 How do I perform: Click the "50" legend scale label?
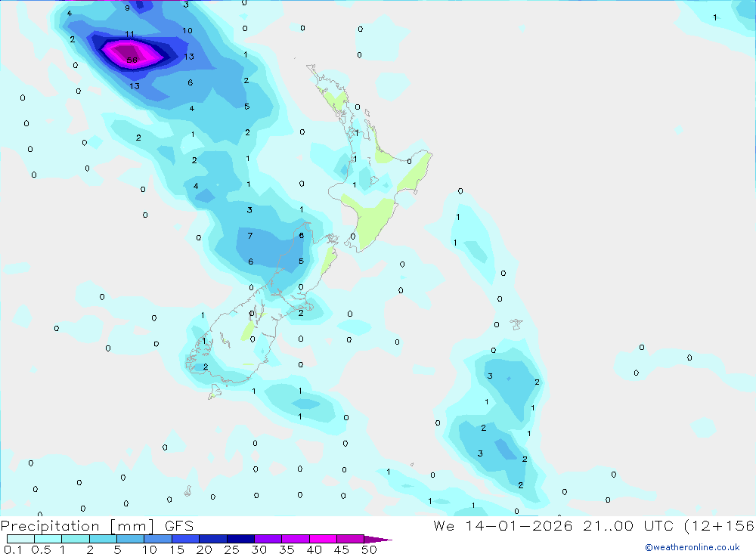click(369, 549)
